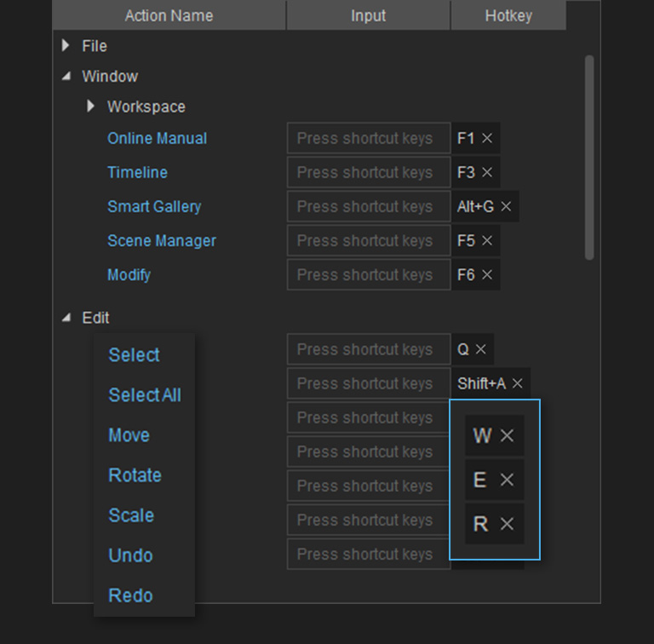
Task: Delete the Alt+G Smart Gallery hotkey
Action: 506,206
